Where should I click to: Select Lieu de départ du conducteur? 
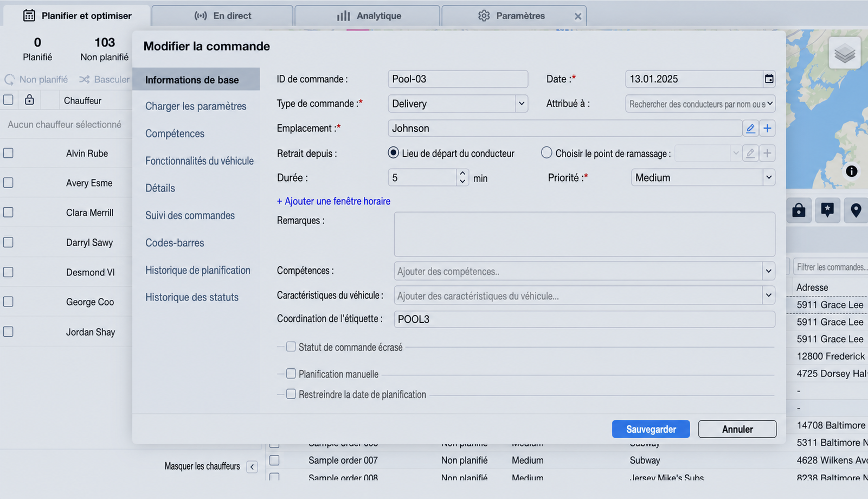point(394,153)
